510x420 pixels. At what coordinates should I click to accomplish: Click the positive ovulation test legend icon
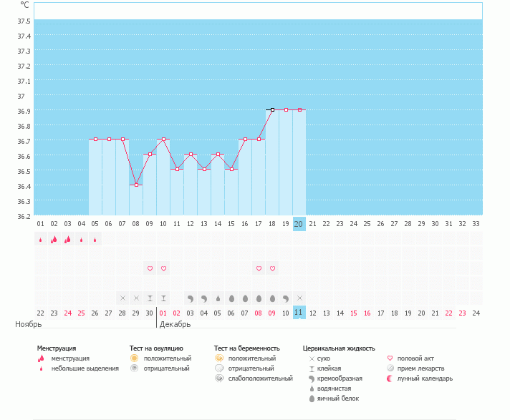(134, 358)
